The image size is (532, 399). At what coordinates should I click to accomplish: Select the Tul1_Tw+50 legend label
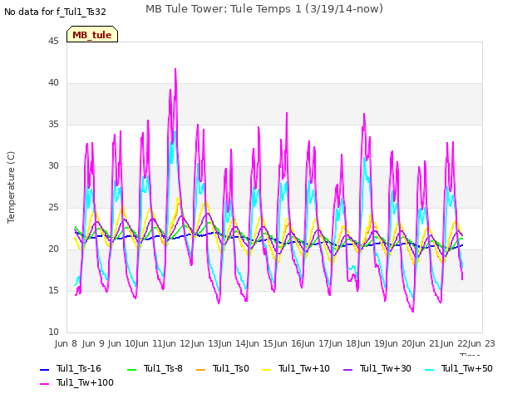pos(467,368)
